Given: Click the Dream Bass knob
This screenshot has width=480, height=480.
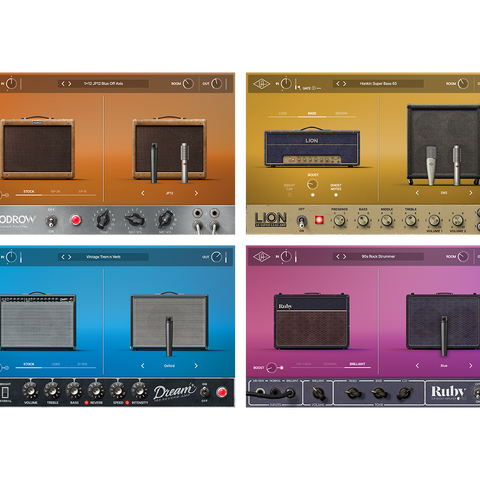Looking at the screenshot, I should 74,391.
